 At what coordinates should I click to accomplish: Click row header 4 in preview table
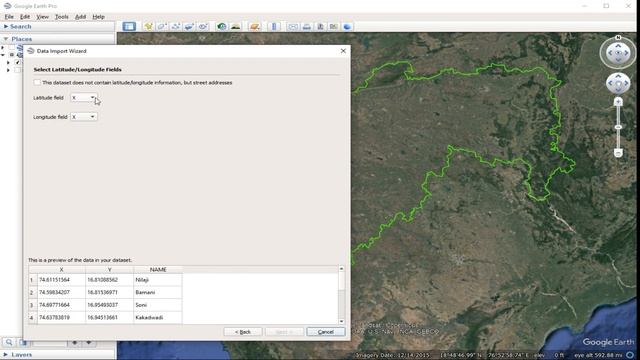pyautogui.click(x=33, y=318)
